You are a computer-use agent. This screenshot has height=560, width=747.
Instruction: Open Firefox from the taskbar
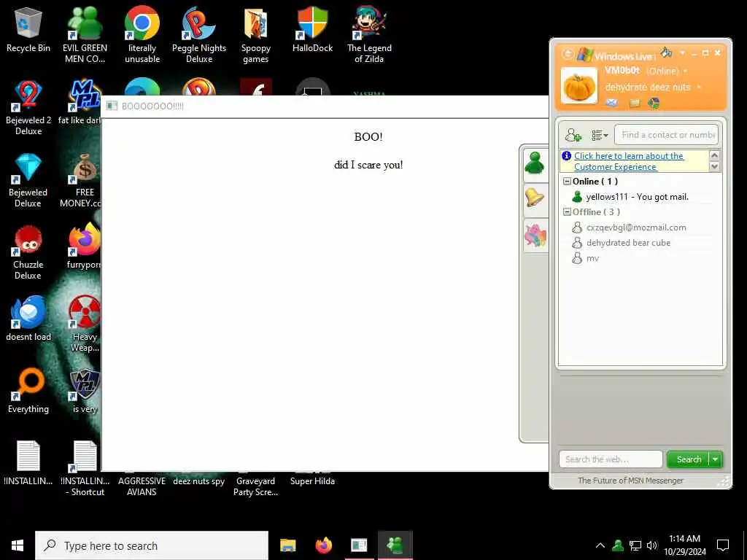pyautogui.click(x=323, y=545)
